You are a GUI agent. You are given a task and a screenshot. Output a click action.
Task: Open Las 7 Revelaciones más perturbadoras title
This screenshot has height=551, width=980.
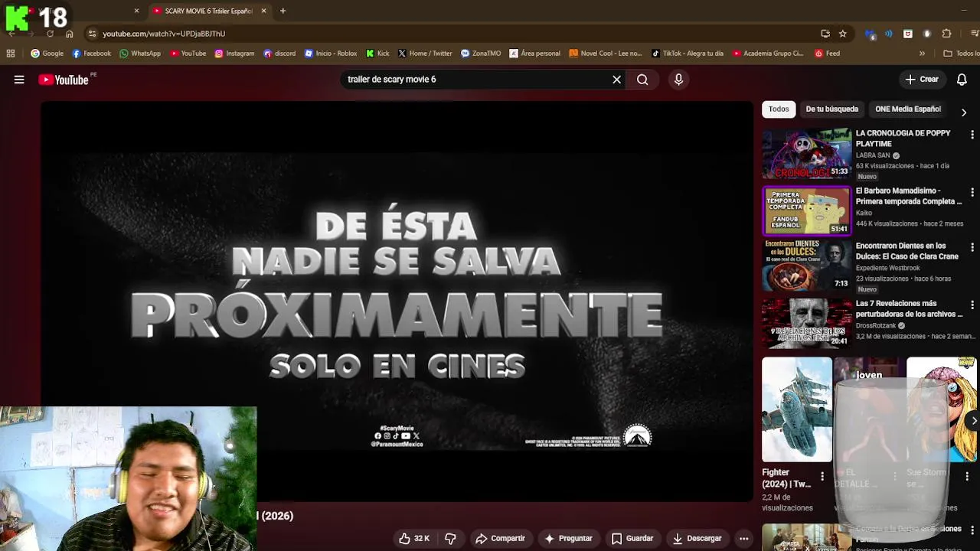(909, 308)
